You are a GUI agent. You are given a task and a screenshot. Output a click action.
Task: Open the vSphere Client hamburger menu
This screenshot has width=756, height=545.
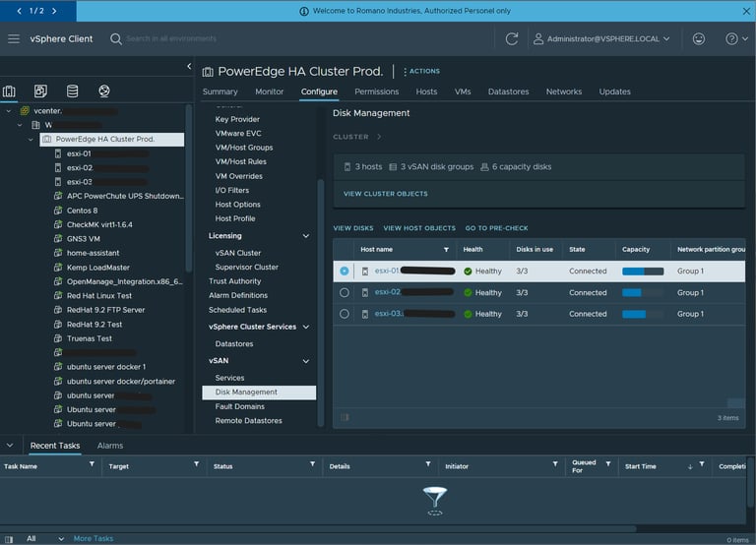(14, 38)
